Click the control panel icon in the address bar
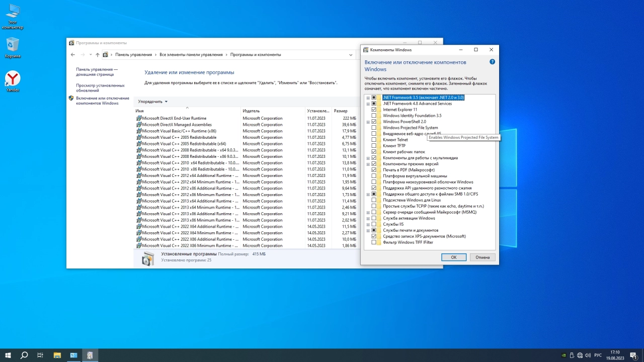 coord(105,54)
